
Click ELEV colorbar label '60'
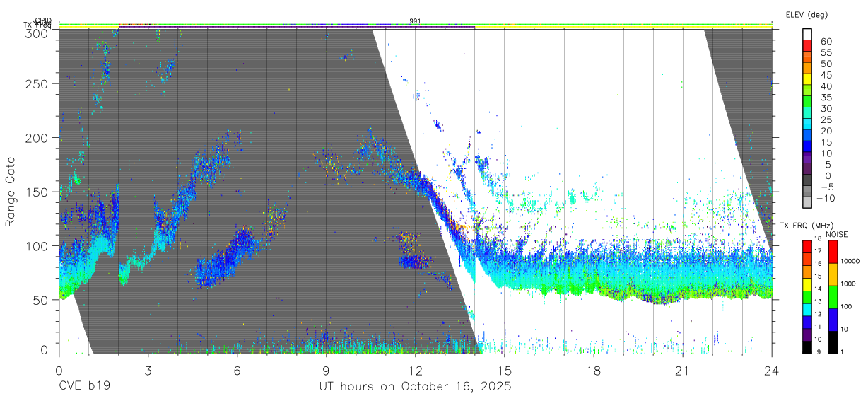825,42
